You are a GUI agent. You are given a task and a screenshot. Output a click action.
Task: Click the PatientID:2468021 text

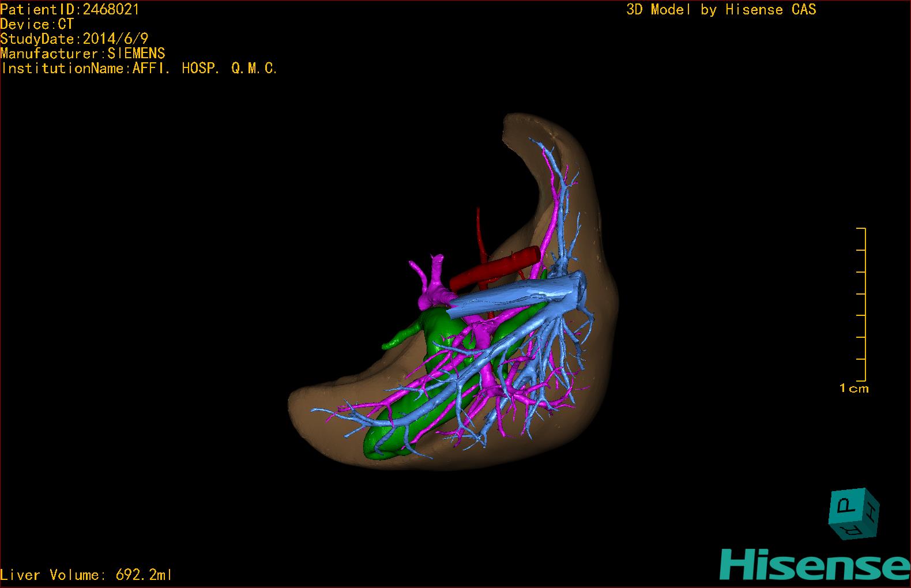pyautogui.click(x=70, y=9)
